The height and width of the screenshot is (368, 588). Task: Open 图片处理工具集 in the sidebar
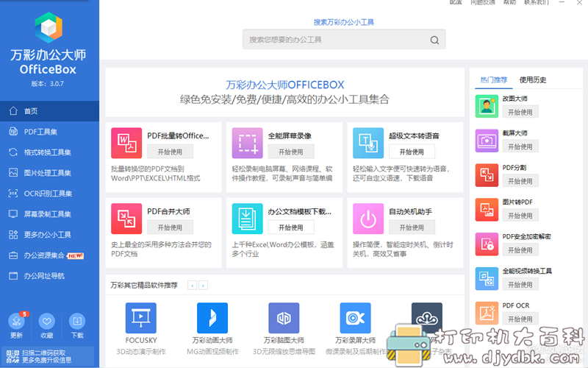click(49, 173)
